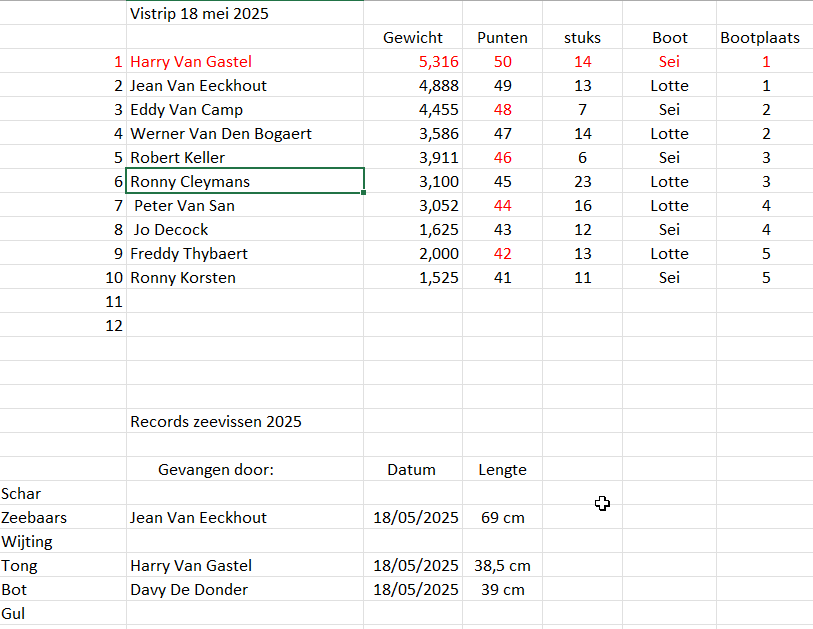The width and height of the screenshot is (813, 629).
Task: Select the Ronny Cleymans cell
Action: point(245,181)
